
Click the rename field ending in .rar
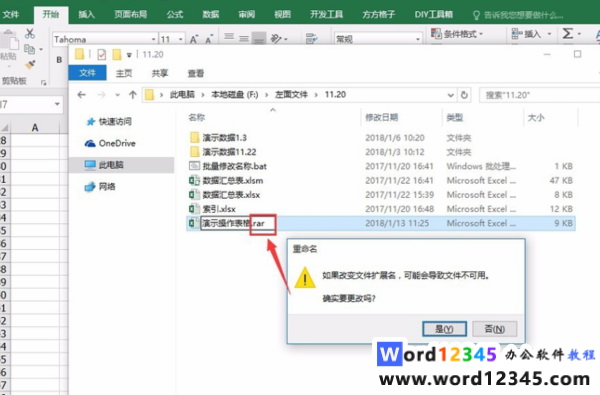[238, 224]
